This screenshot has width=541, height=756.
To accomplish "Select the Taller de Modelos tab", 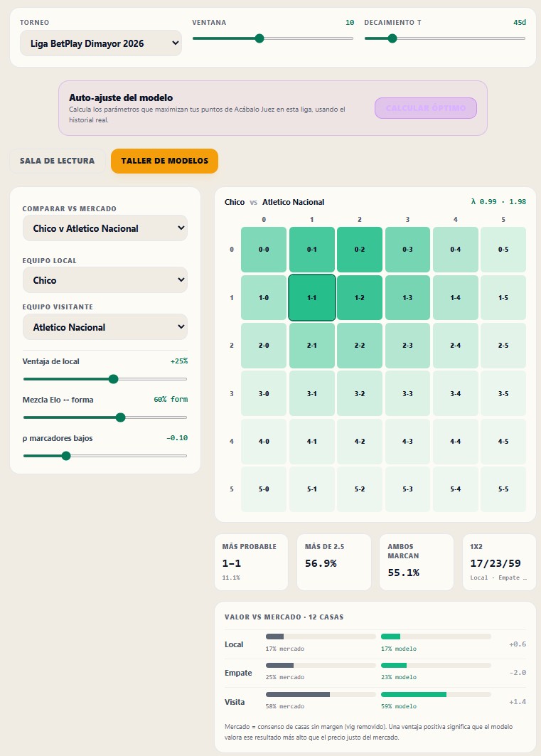I will point(164,161).
